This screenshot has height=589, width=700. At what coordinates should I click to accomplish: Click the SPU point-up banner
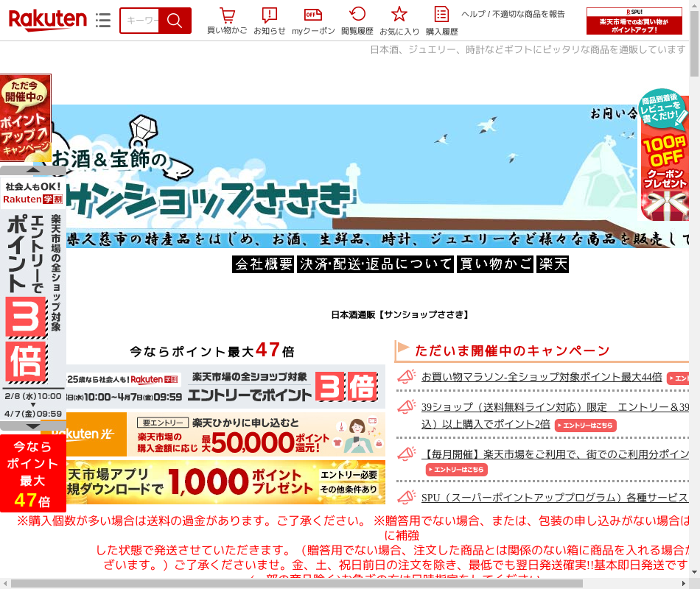point(634,21)
